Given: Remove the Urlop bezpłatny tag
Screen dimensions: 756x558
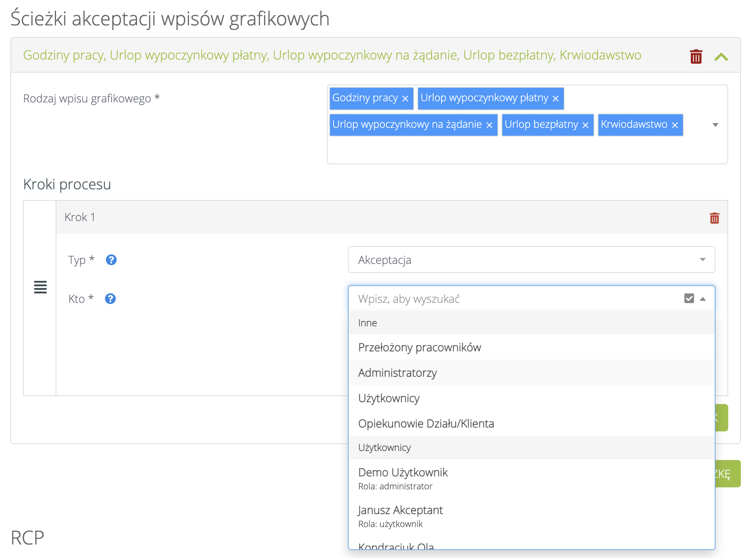Looking at the screenshot, I should (x=585, y=125).
